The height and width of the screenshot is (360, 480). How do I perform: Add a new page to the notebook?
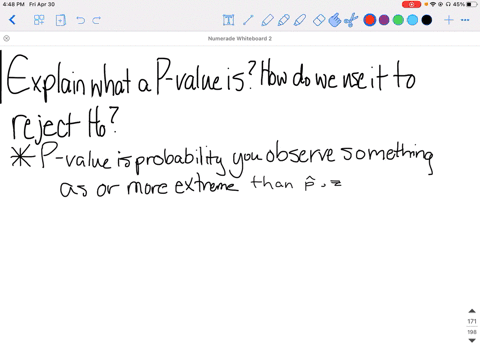[x=60, y=20]
